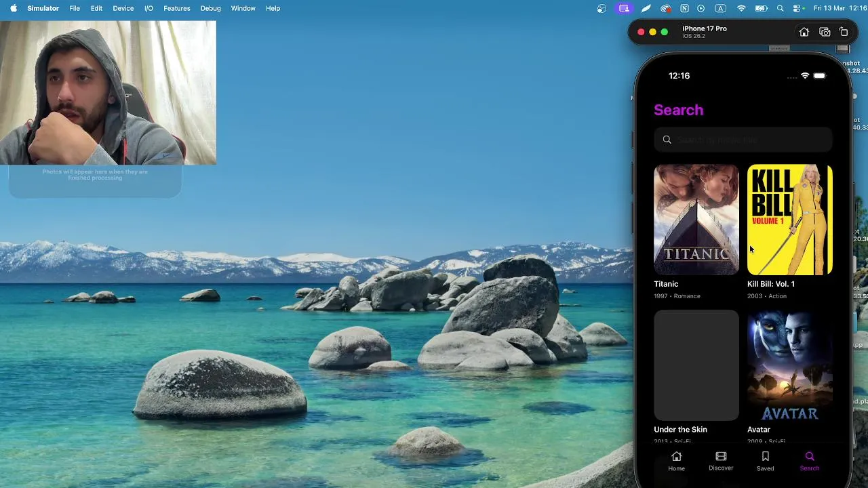Click the Avatar title text
This screenshot has height=488, width=868.
(x=759, y=430)
